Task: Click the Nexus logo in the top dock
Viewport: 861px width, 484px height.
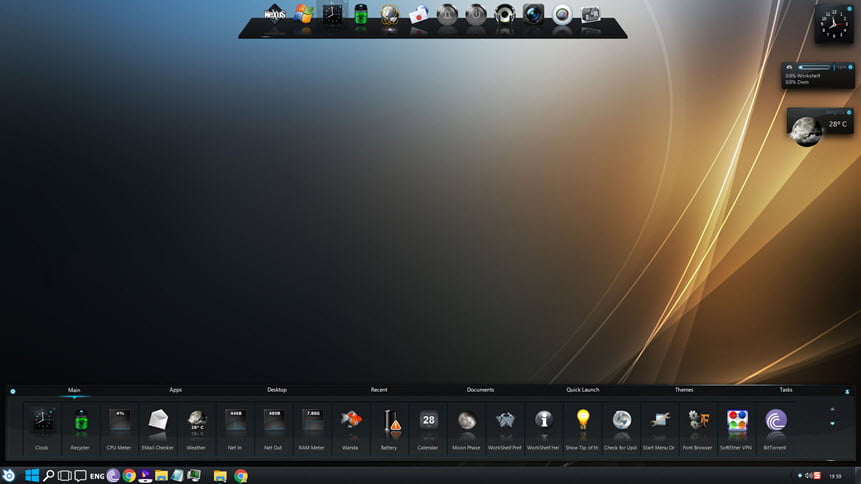Action: (x=275, y=14)
